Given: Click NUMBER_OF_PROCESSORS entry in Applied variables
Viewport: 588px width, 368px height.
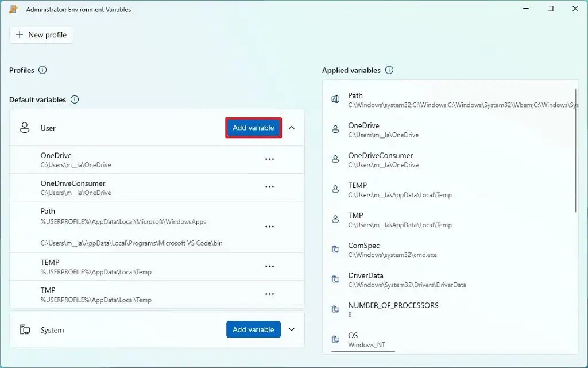Looking at the screenshot, I should (x=450, y=310).
